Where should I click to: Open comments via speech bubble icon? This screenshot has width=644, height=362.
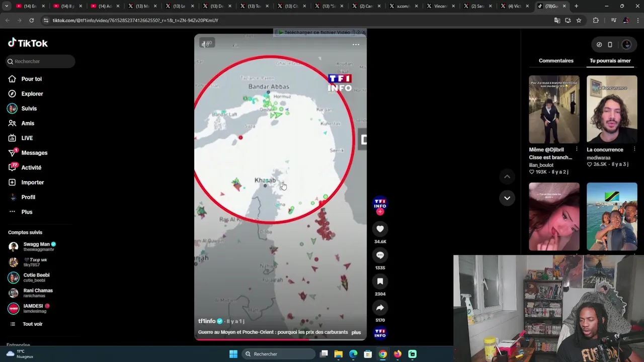point(380,255)
